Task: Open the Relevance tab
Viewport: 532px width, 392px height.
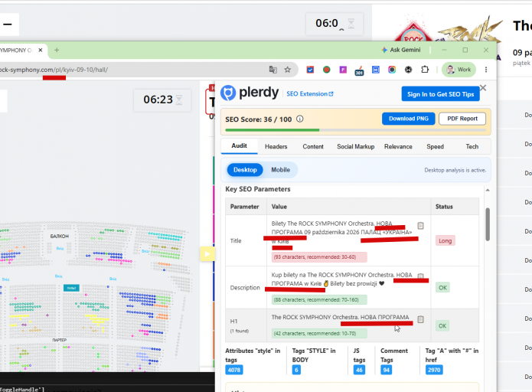Action: click(x=398, y=147)
